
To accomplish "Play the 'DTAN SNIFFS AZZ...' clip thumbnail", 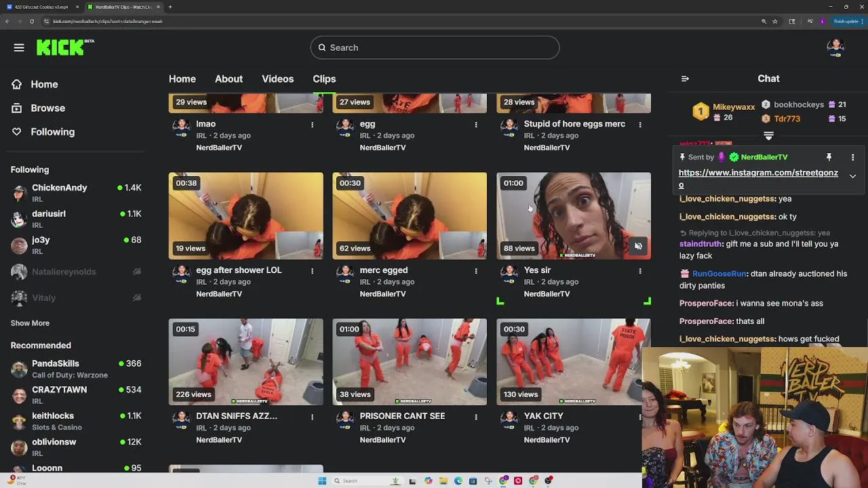I will (x=246, y=362).
